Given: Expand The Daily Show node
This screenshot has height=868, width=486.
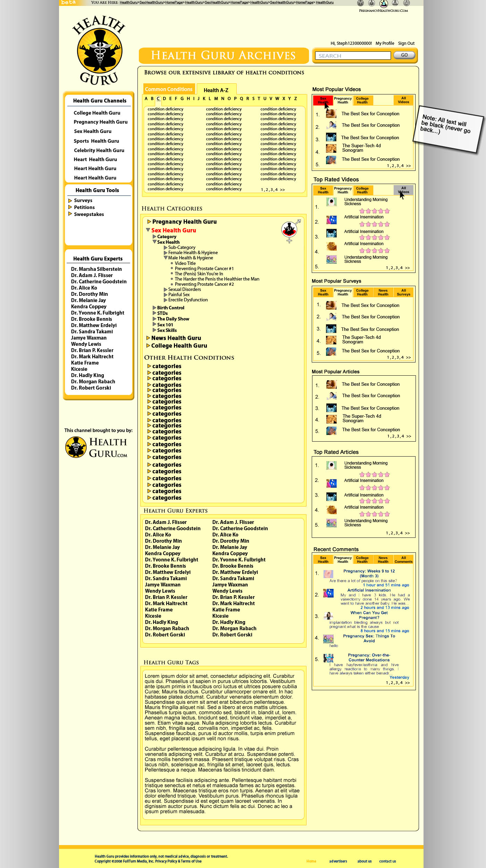Looking at the screenshot, I should [154, 319].
